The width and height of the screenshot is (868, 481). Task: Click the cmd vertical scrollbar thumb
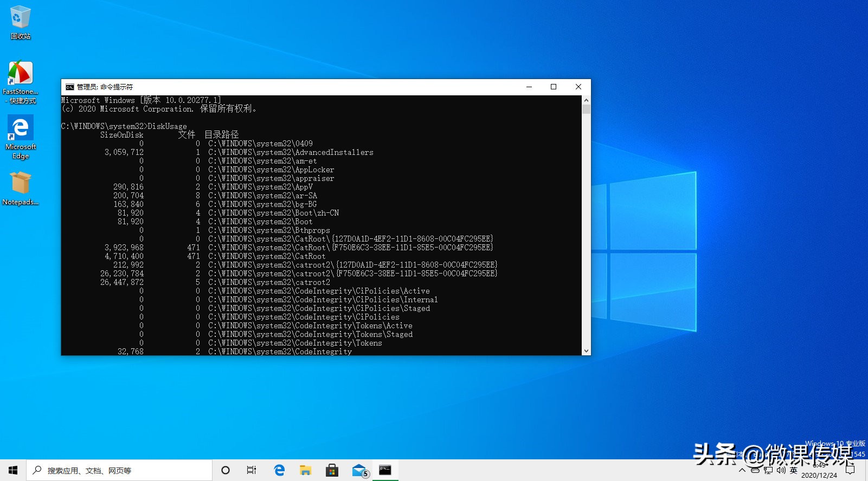point(586,109)
